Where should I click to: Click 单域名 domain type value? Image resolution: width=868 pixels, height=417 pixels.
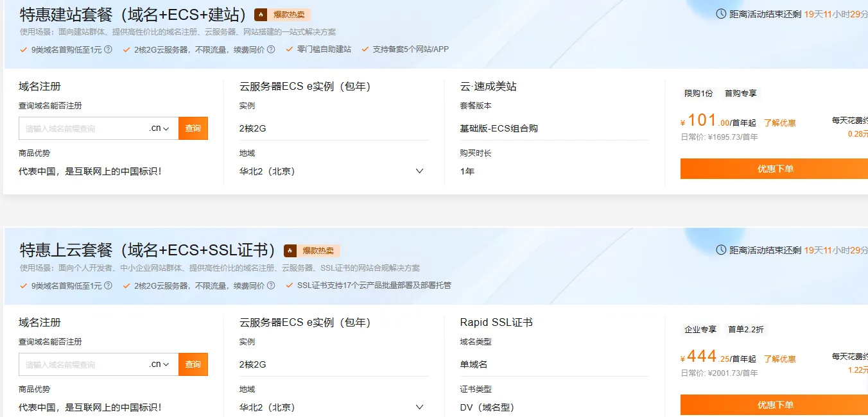474,364
